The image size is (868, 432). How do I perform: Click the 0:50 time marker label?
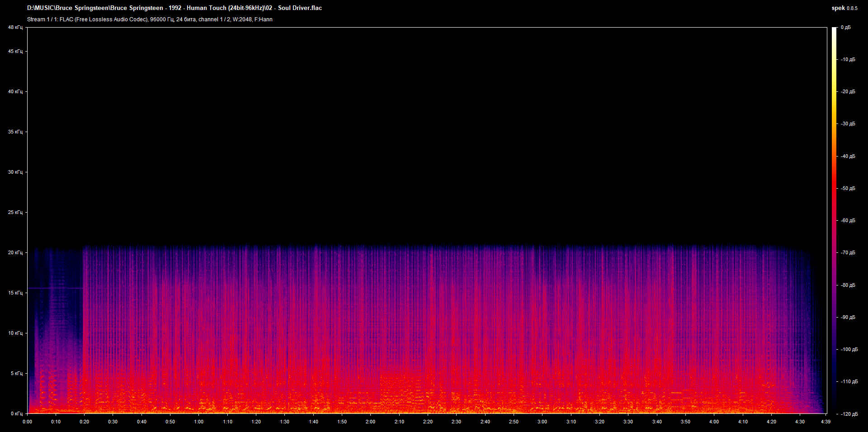[x=170, y=422]
